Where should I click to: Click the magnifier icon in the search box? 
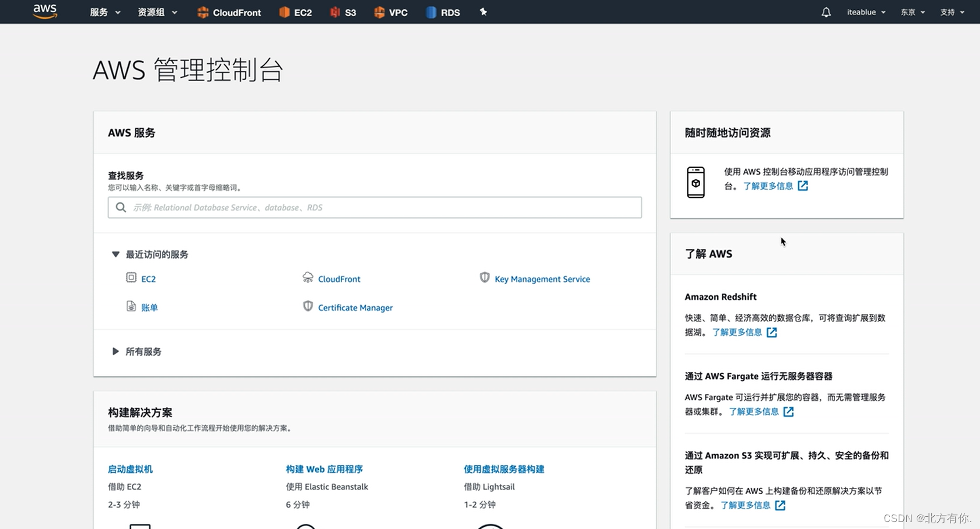click(x=121, y=207)
